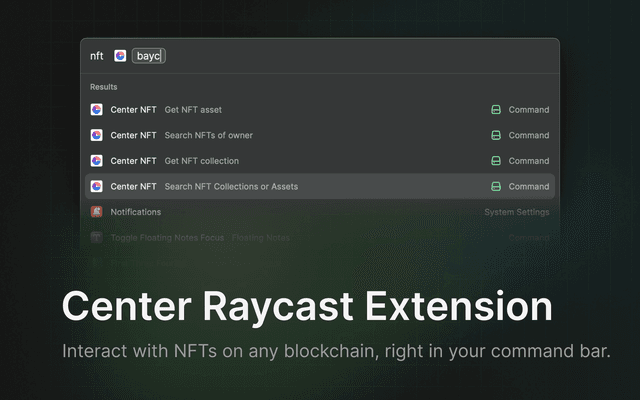The width and height of the screenshot is (640, 400).
Task: Click the green command icon in Get NFT collection row
Action: tap(495, 161)
